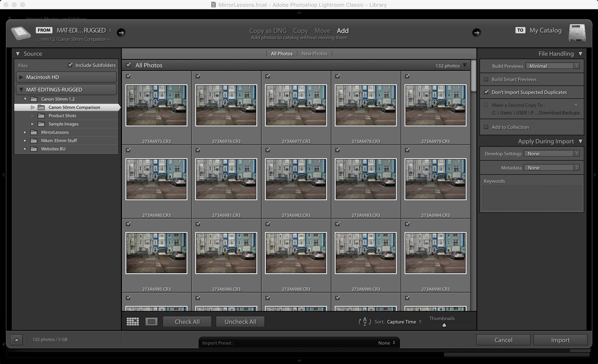Image resolution: width=598 pixels, height=364 pixels.
Task: Click the Cancel button
Action: tap(503, 340)
